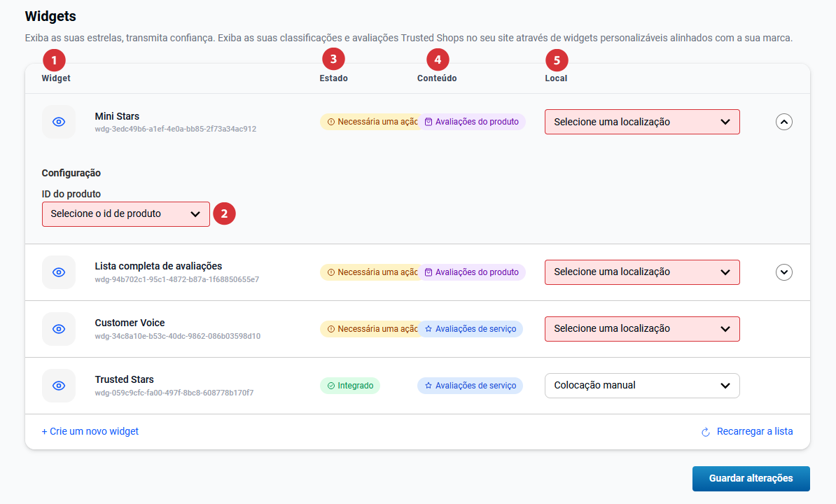Screen dimensions: 836x504
Task: Toggle eye icon for Lista completa de avaliações
Action: (59, 272)
